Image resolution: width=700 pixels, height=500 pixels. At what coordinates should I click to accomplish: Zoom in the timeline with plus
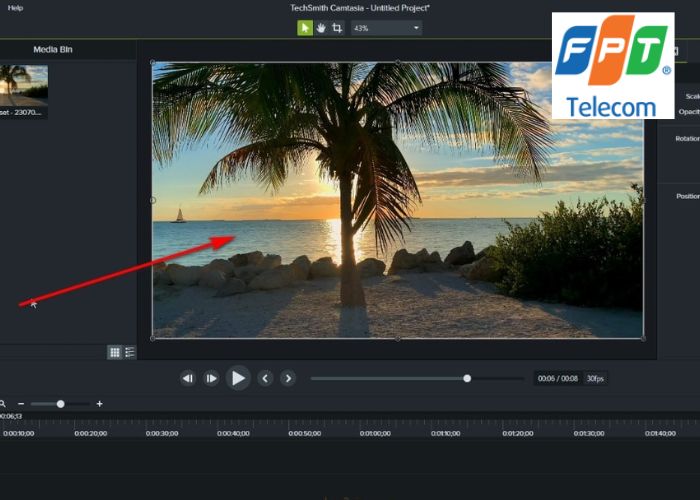click(x=99, y=404)
